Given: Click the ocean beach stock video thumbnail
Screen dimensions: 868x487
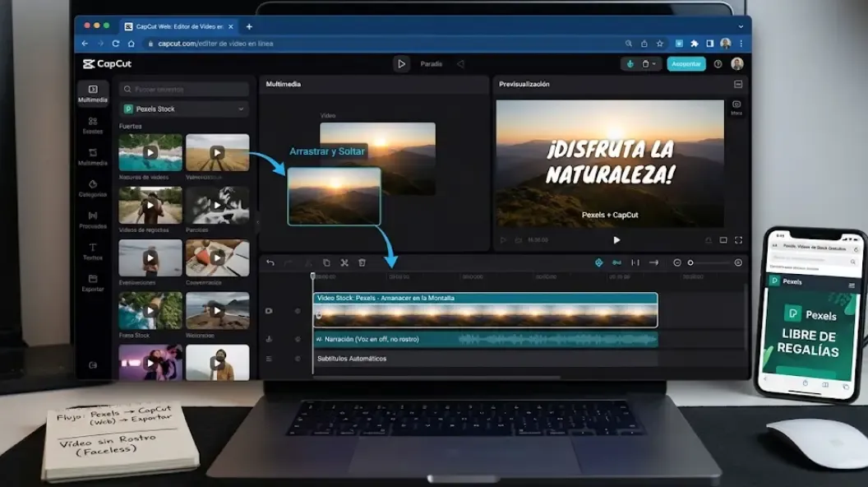Looking at the screenshot, I should tap(150, 152).
